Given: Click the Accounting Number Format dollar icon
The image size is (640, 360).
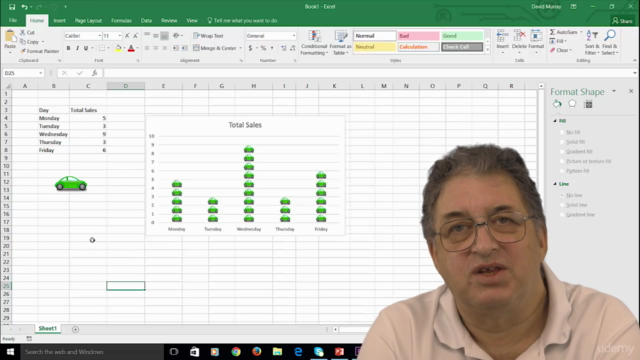Looking at the screenshot, I should click(250, 48).
